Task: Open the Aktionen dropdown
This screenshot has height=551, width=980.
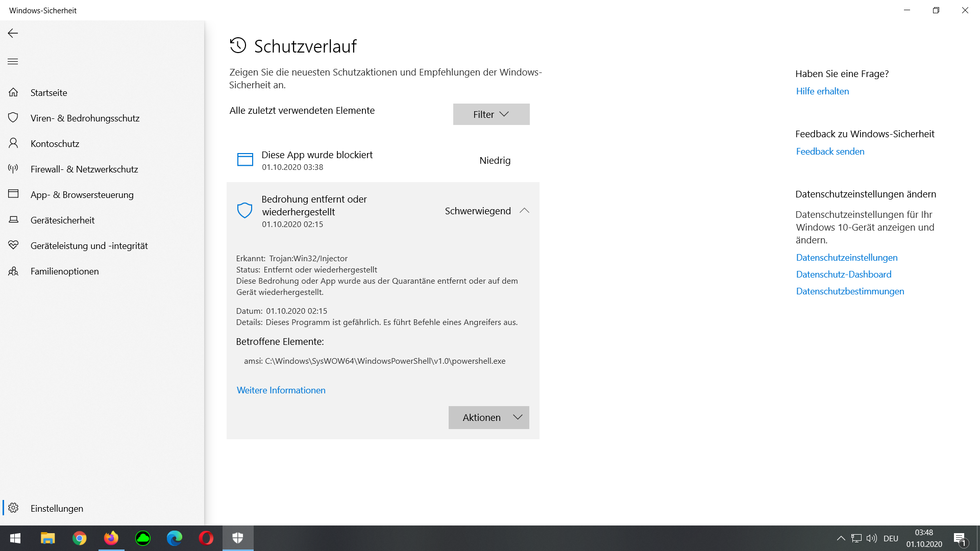Action: [x=488, y=417]
